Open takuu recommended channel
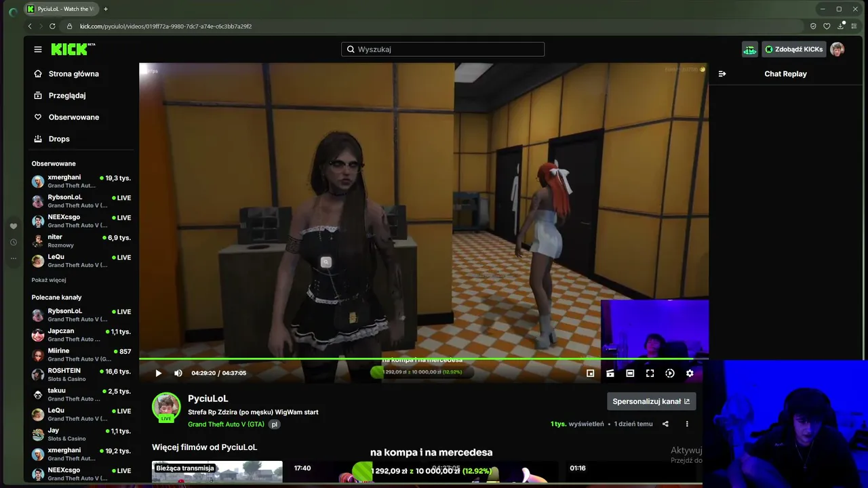The image size is (868, 488). coord(81,394)
